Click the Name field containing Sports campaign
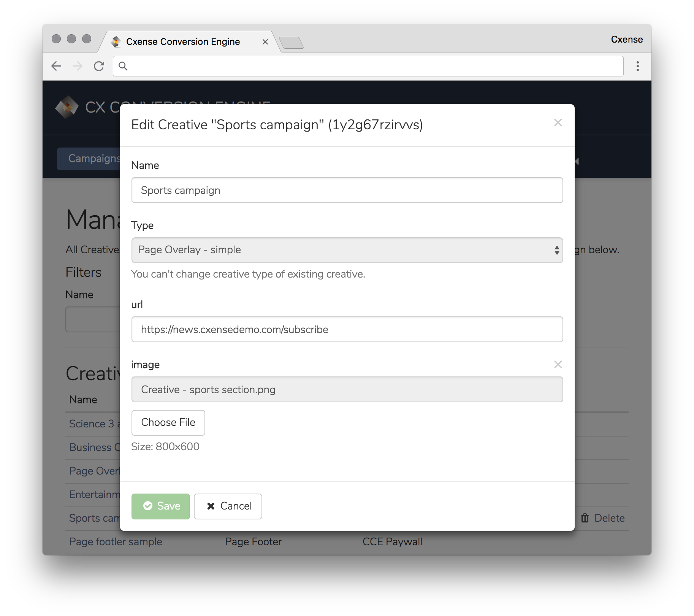 point(347,190)
